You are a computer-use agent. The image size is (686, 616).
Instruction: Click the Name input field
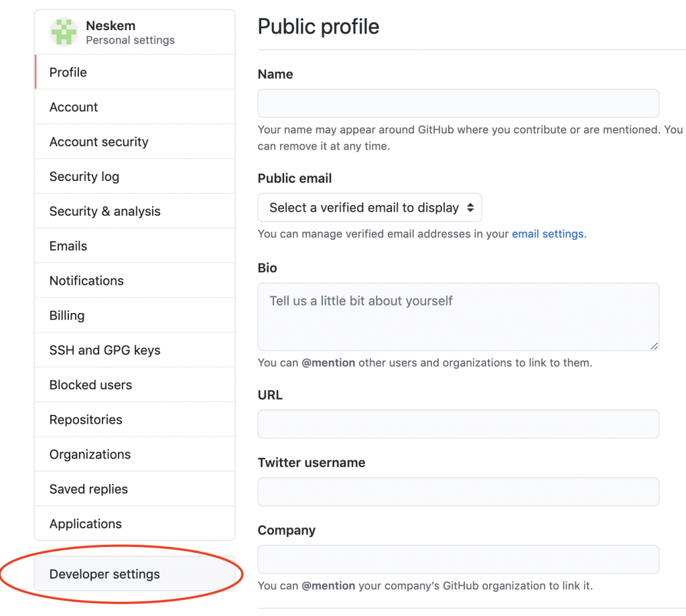(x=458, y=104)
